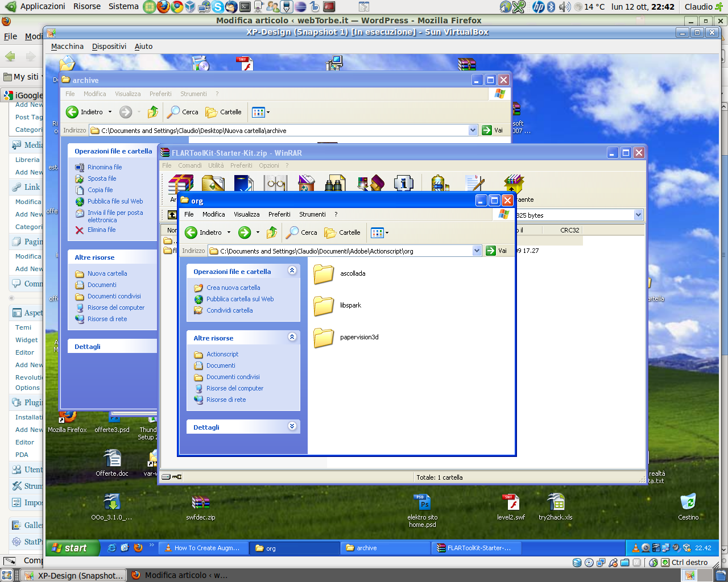Expand Dettagli panel in org window
This screenshot has width=728, height=582.
click(x=292, y=426)
